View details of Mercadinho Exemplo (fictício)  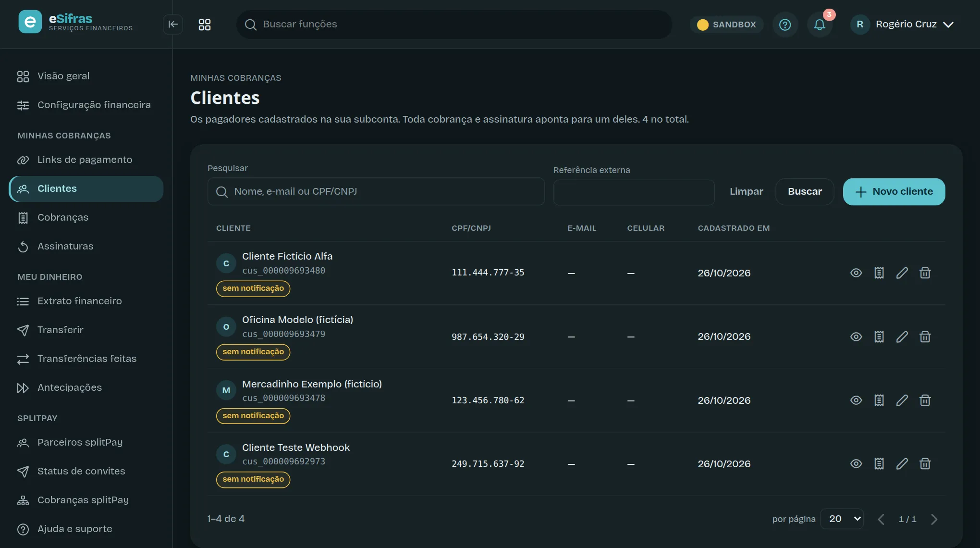tap(856, 400)
